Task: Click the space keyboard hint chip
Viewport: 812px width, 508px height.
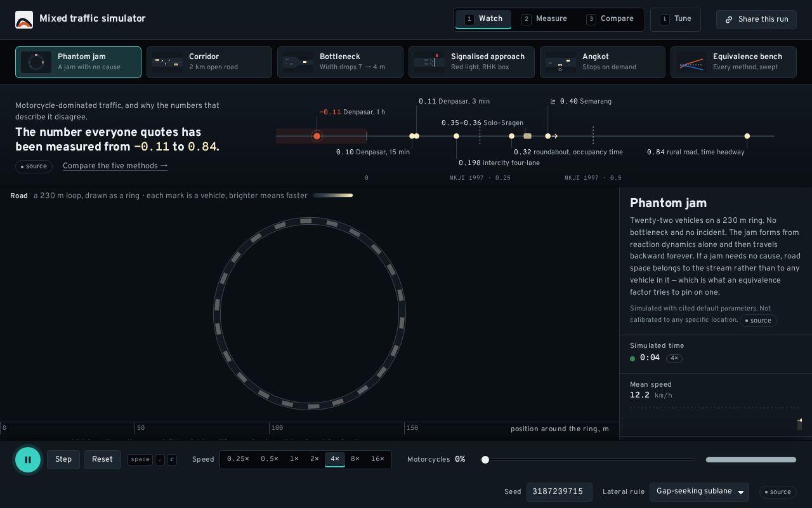Action: tap(140, 460)
